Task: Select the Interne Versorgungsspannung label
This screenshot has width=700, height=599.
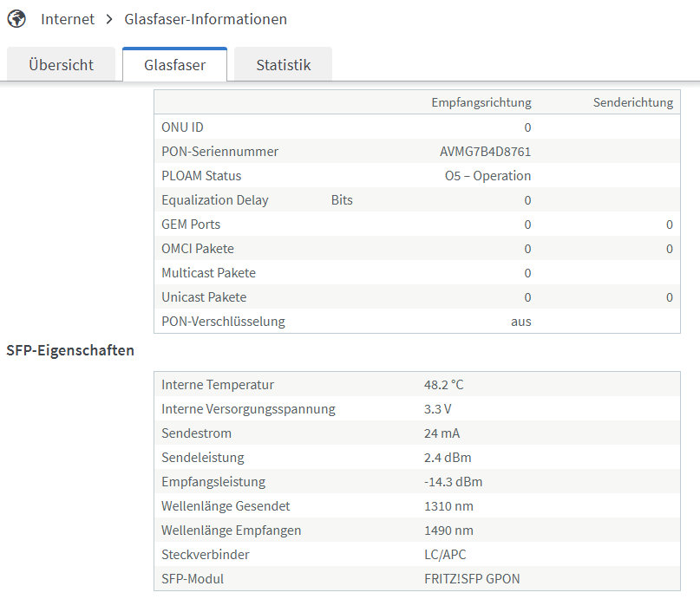Action: pyautogui.click(x=248, y=409)
